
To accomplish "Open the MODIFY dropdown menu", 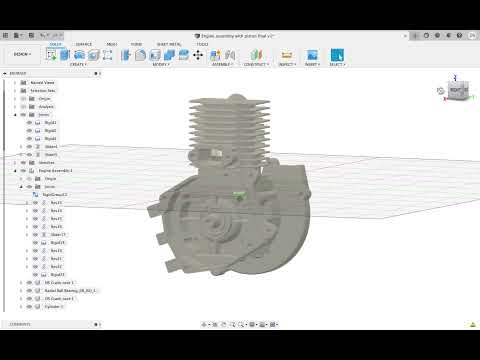I will pos(161,64).
